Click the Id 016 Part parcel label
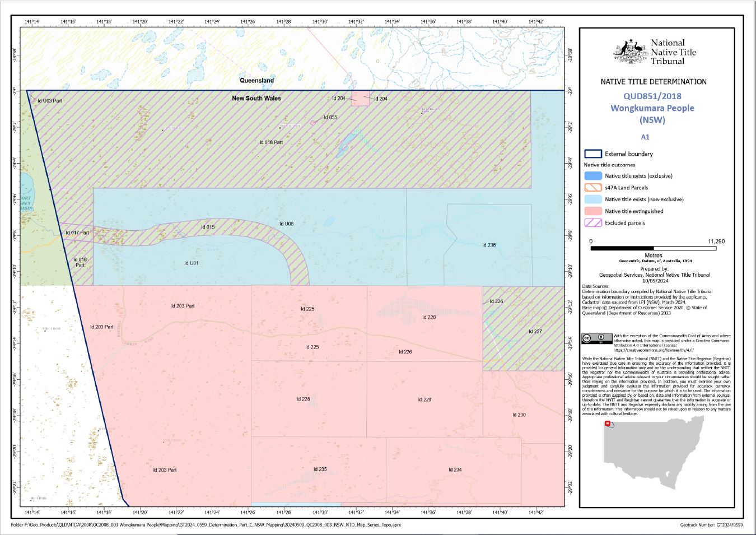The height and width of the screenshot is (535, 756). [x=80, y=262]
